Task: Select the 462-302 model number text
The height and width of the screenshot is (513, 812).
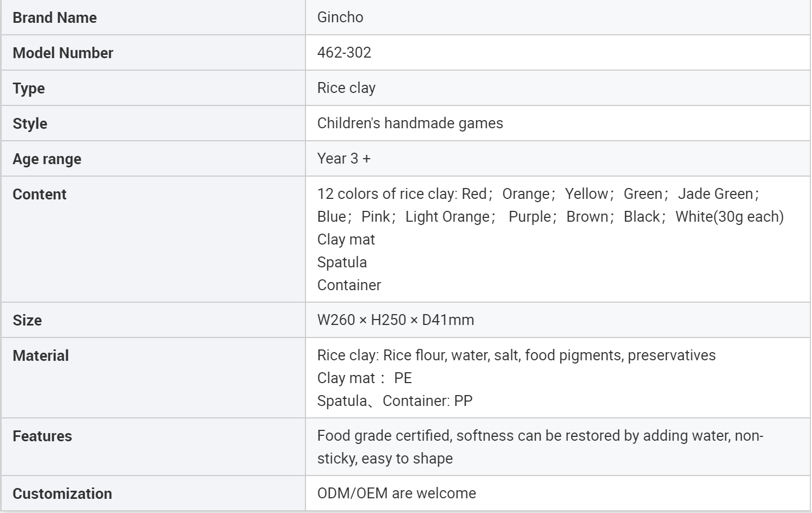Action: point(344,53)
